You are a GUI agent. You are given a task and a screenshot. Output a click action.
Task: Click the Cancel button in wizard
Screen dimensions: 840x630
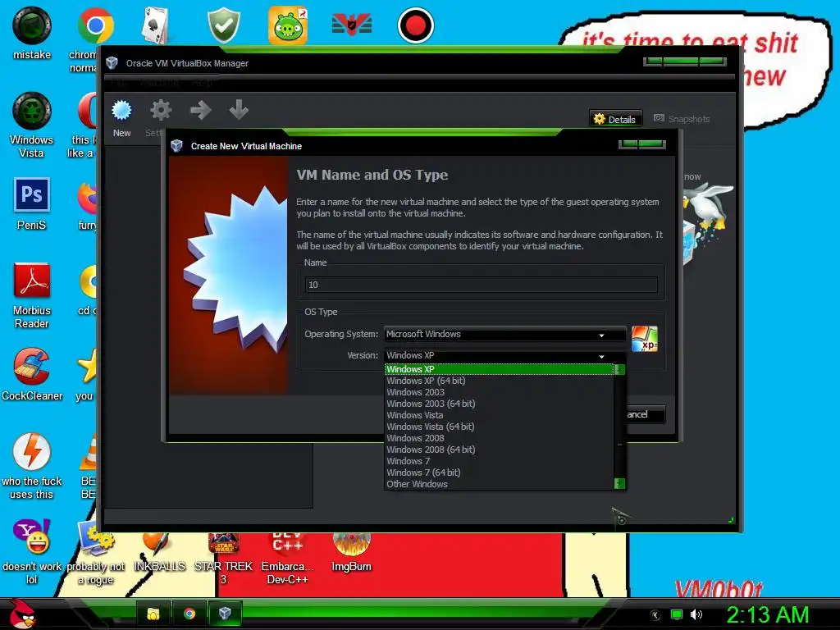pyautogui.click(x=645, y=414)
